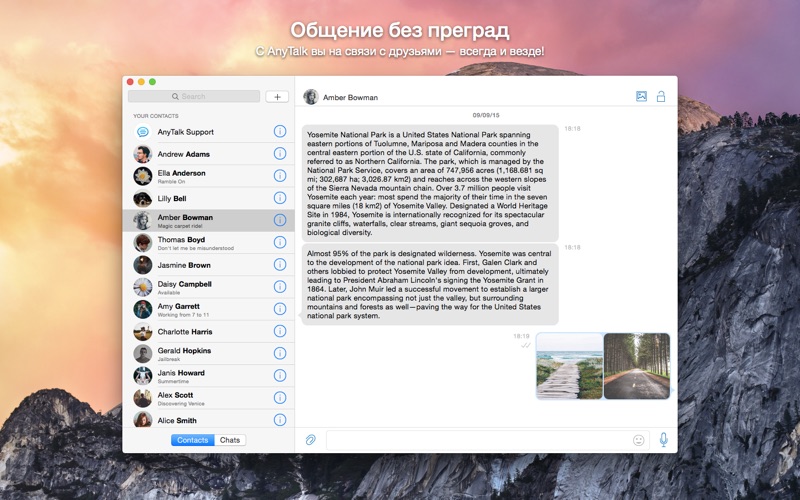Image resolution: width=800 pixels, height=500 pixels.
Task: Open info for Janis Howard
Action: pos(280,375)
